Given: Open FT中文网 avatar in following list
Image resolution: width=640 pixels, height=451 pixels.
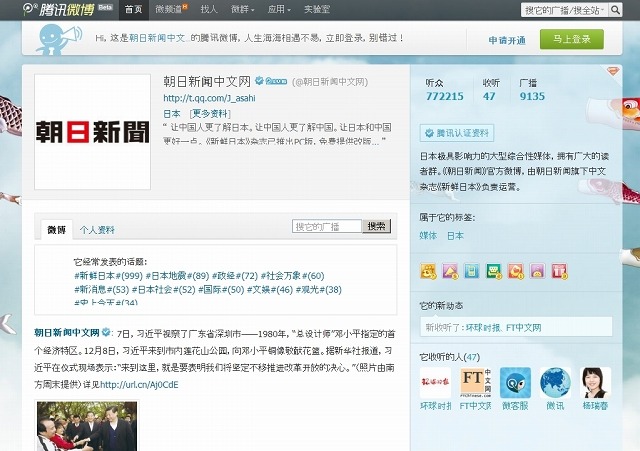Looking at the screenshot, I should pyautogui.click(x=476, y=383).
